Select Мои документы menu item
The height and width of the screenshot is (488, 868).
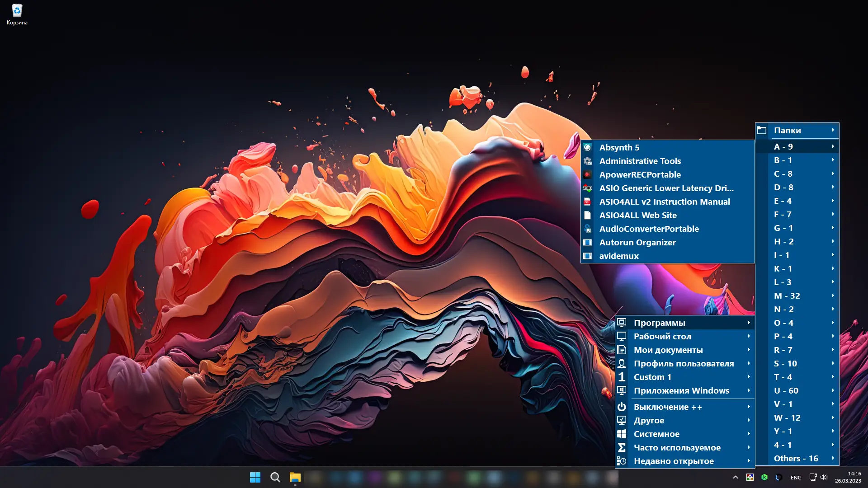coord(668,350)
